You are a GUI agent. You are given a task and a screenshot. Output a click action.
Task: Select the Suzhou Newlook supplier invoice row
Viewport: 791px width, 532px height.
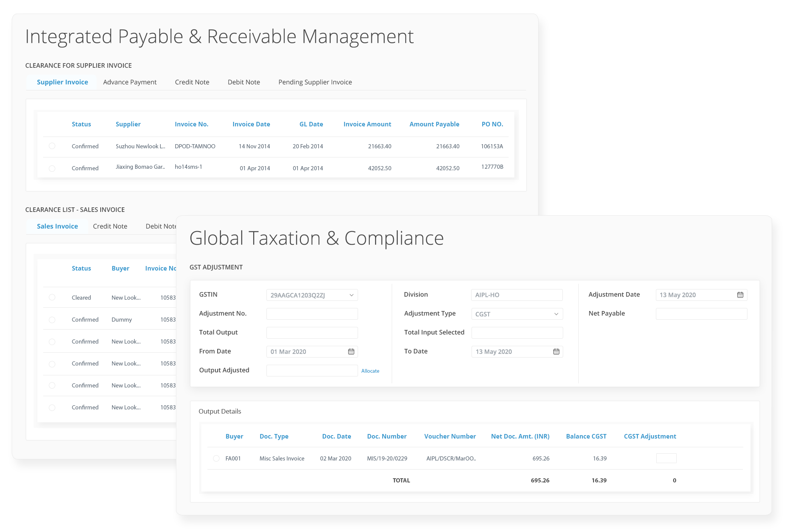point(52,146)
